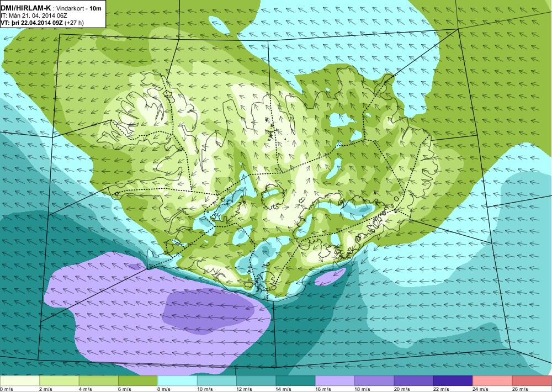Click the pale yellow 0–2 m/s legend swatch
The width and height of the screenshot is (552, 392).
click(x=20, y=381)
